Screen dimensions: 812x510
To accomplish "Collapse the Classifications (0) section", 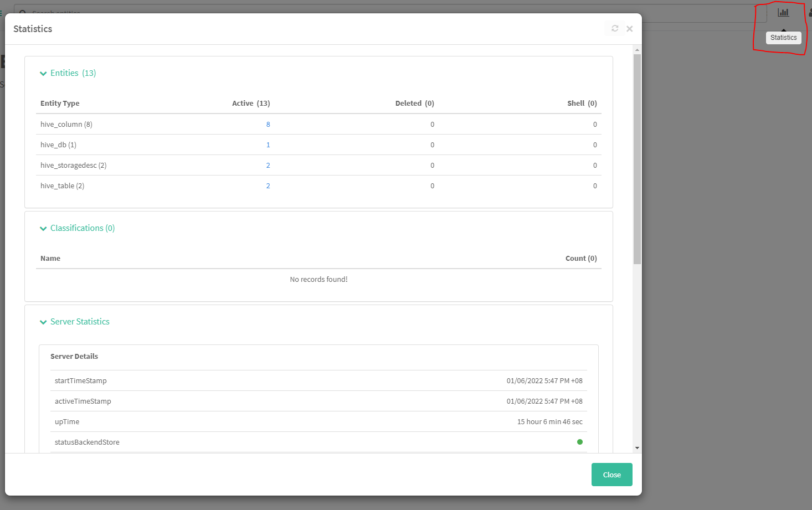I will pos(77,228).
